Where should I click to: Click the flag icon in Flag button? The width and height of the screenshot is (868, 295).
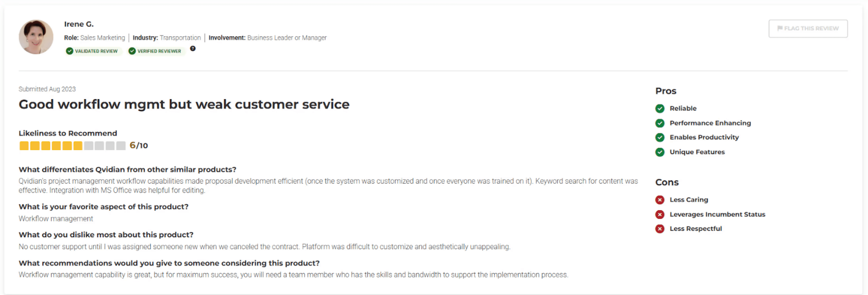pyautogui.click(x=780, y=28)
